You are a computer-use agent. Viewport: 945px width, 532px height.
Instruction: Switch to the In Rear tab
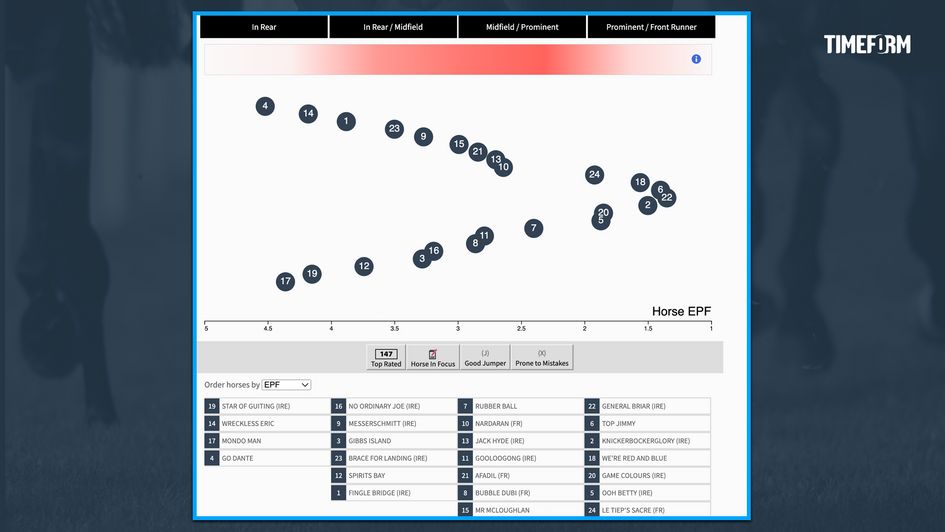(264, 27)
